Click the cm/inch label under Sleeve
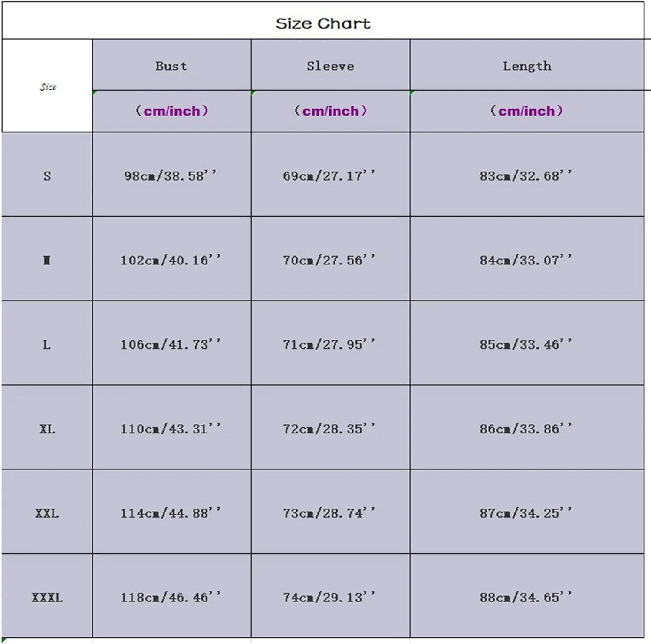 tap(330, 111)
